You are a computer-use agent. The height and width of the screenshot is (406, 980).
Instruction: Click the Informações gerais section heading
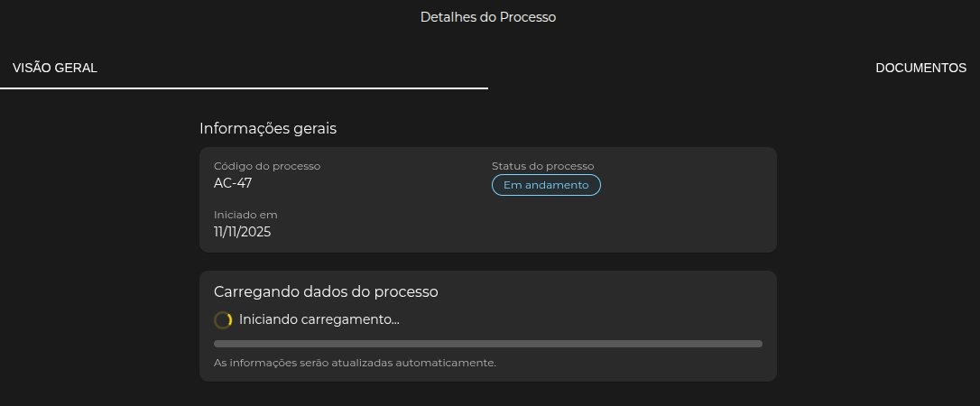point(268,128)
